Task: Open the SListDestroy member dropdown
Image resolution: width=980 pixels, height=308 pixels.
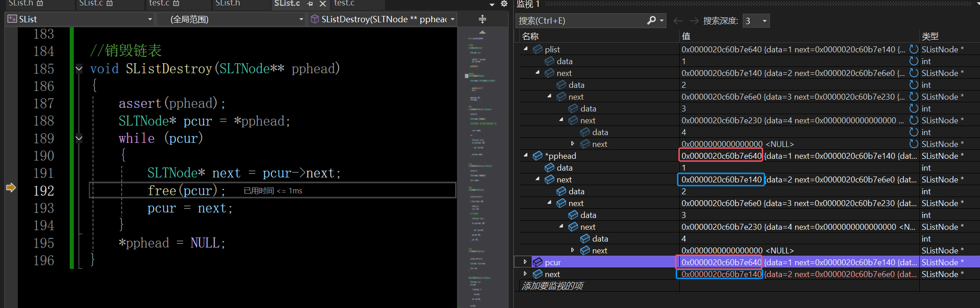Action: coord(452,20)
